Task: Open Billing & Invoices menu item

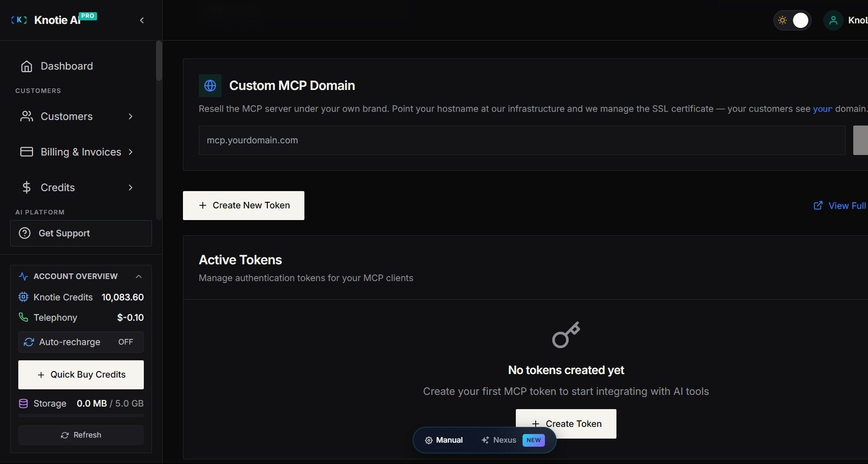Action: [x=81, y=152]
